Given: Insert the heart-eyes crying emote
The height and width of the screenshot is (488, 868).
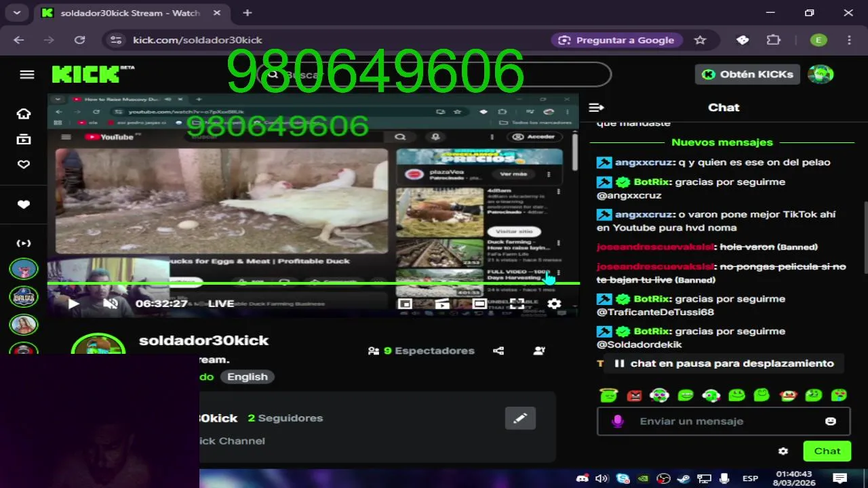Looking at the screenshot, I should 839,394.
